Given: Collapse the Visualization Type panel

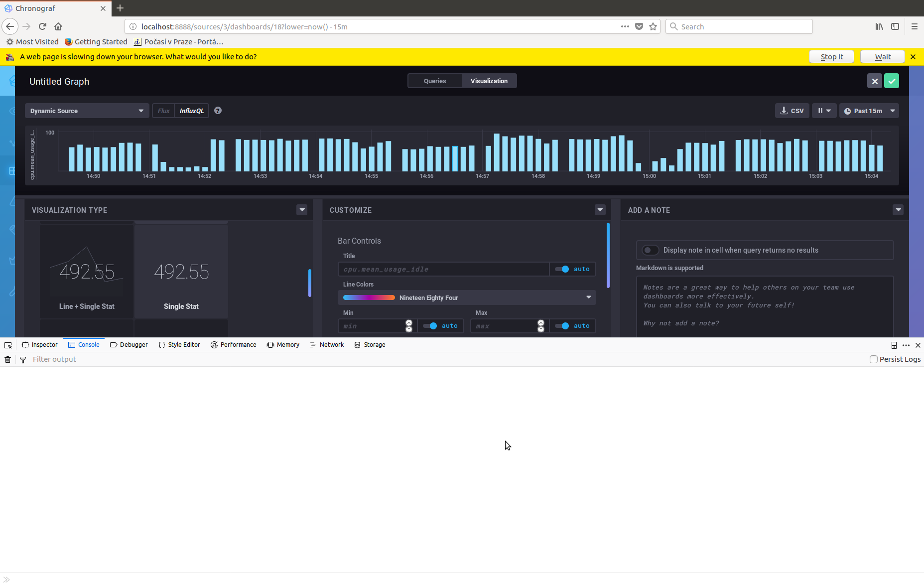Looking at the screenshot, I should pyautogui.click(x=302, y=210).
